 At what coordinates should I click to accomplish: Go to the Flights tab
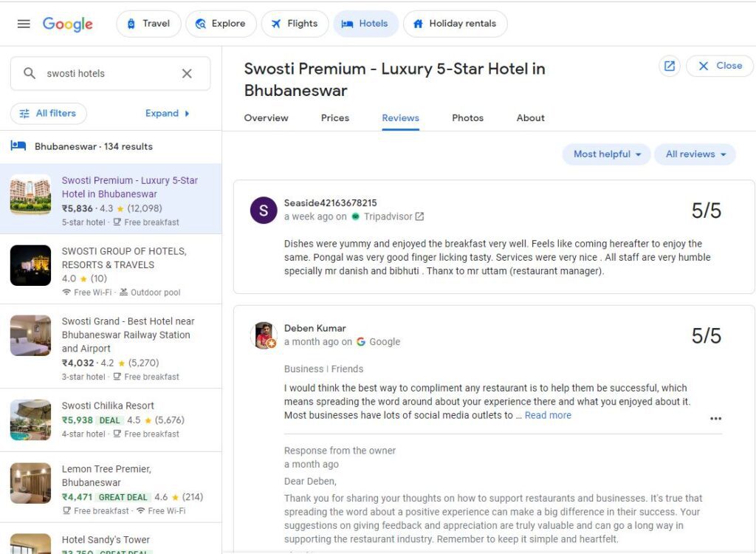pos(295,24)
